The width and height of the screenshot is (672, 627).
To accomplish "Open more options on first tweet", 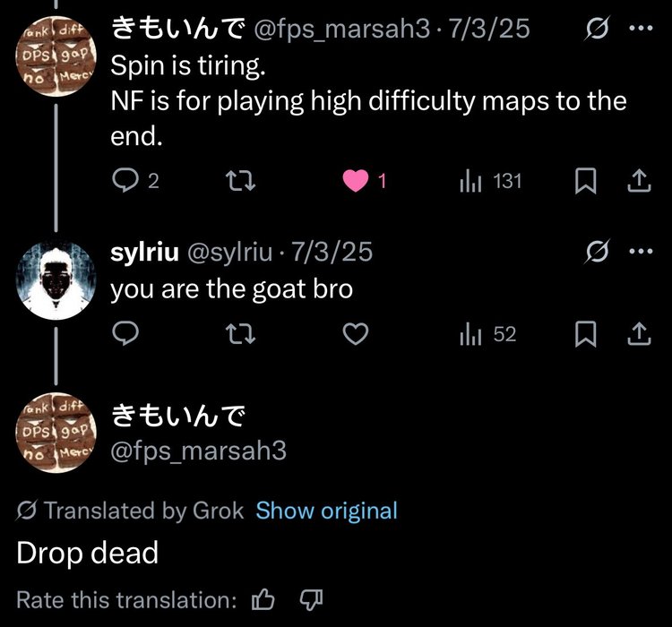I will tap(642, 29).
